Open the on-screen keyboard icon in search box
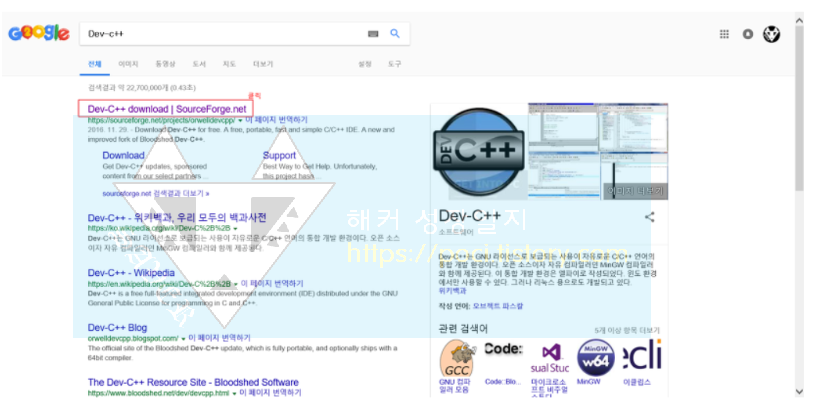The width and height of the screenshot is (820, 414). (373, 33)
